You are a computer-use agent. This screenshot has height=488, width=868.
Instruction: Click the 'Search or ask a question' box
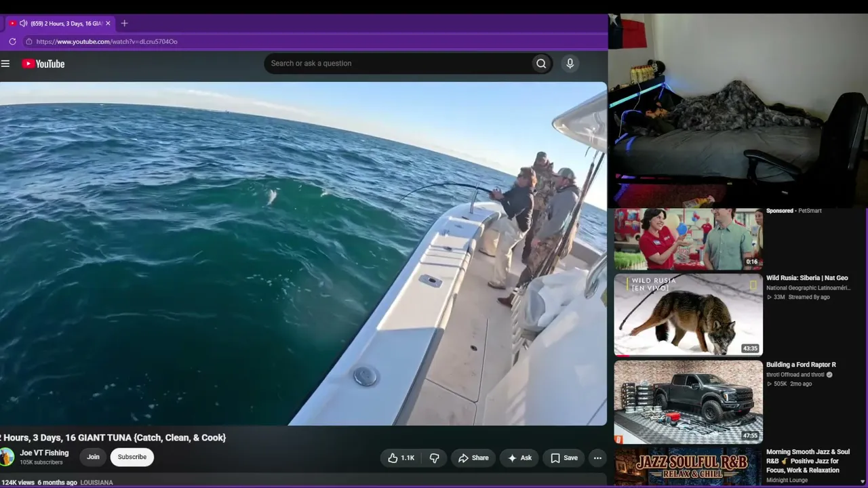[398, 64]
